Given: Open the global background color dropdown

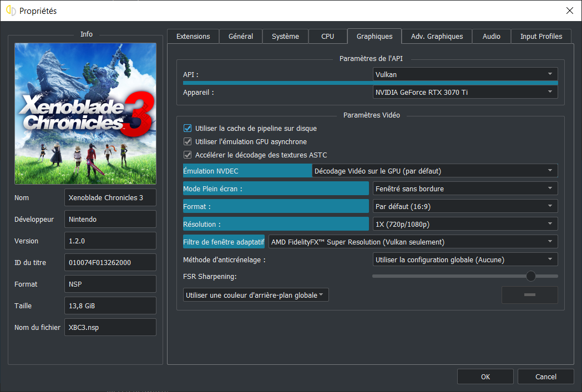Looking at the screenshot, I should click(256, 295).
